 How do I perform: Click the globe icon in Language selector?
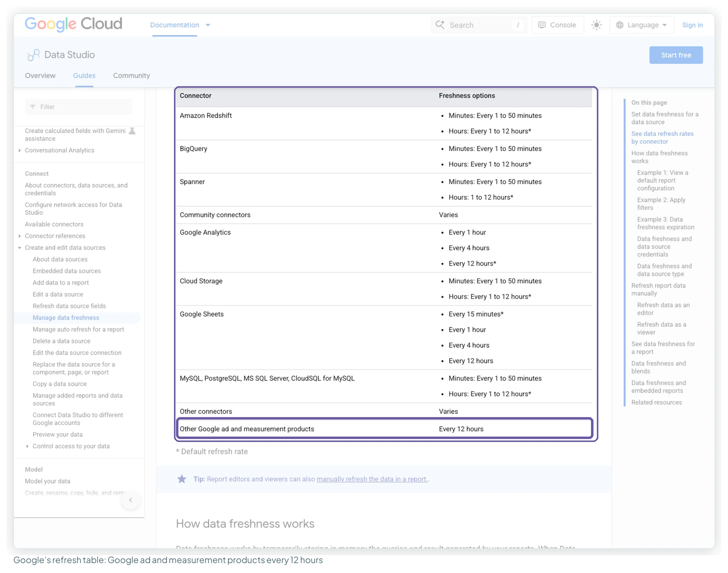click(619, 25)
